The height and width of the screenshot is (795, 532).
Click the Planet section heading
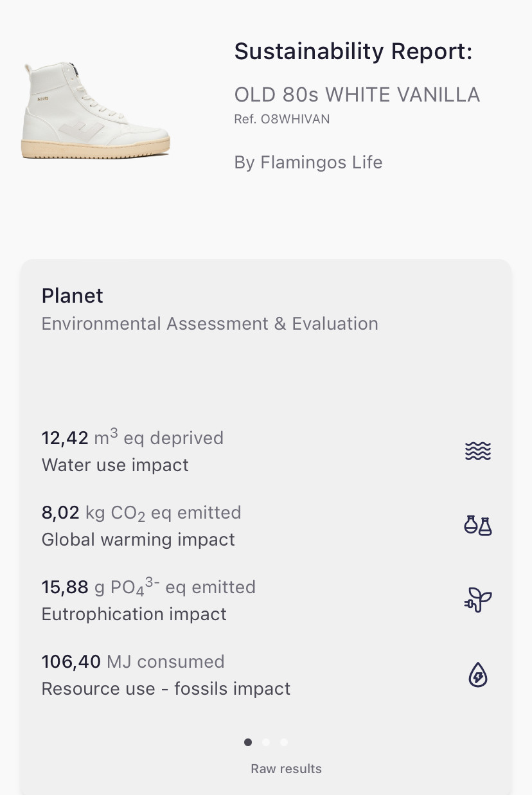[x=72, y=296]
